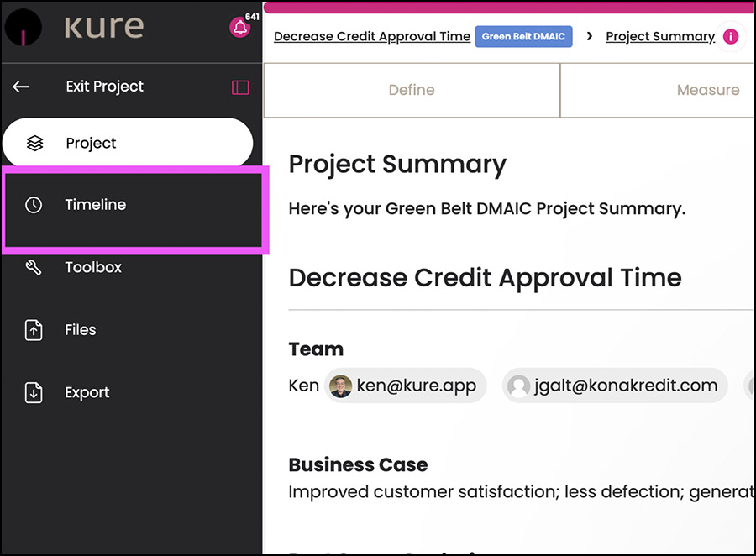This screenshot has width=756, height=556.
Task: Switch to the Define phase tab
Action: 412,90
